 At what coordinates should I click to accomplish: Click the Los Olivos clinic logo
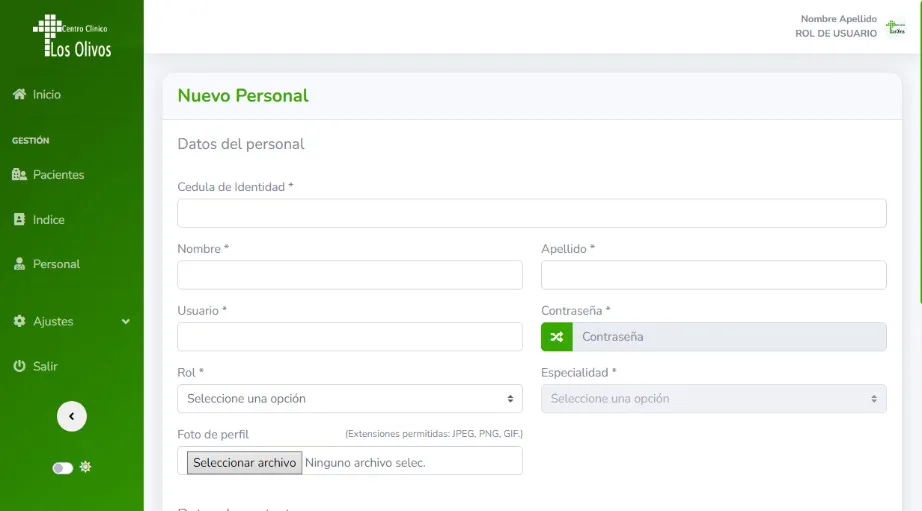(x=71, y=37)
